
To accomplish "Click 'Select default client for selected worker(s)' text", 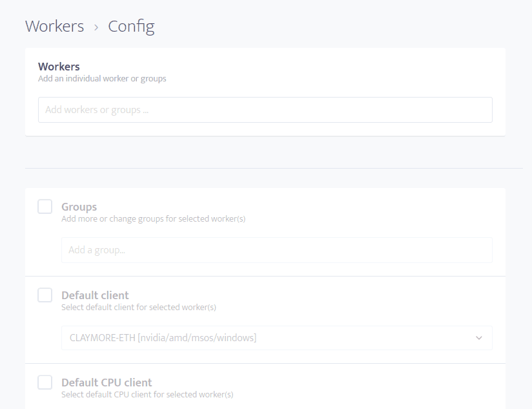I will tap(139, 307).
